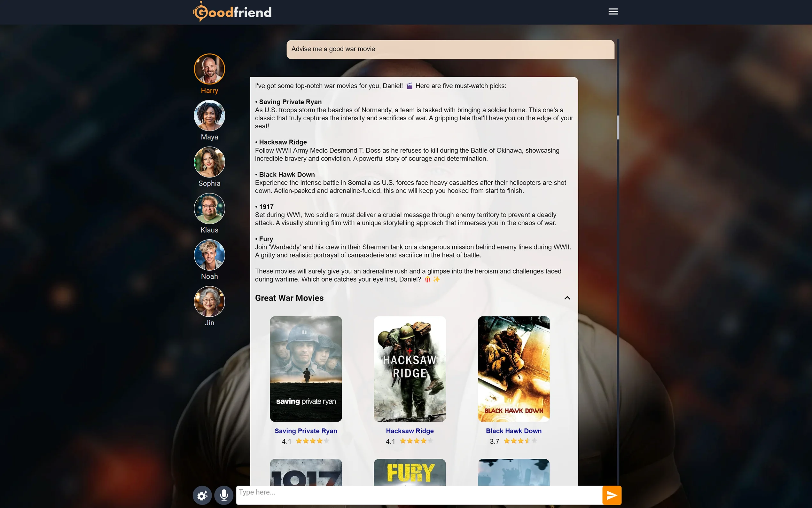Select Harry's avatar
Image resolution: width=812 pixels, height=508 pixels.
click(x=209, y=69)
